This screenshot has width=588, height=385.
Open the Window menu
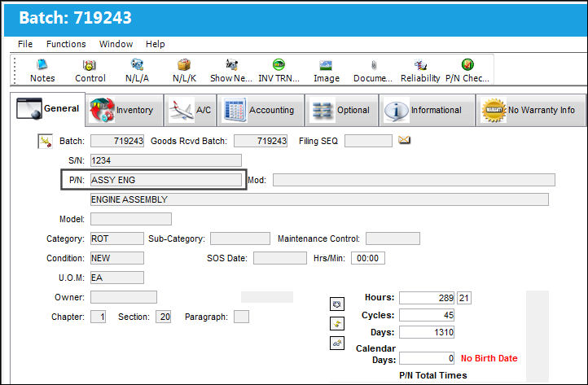pos(116,44)
